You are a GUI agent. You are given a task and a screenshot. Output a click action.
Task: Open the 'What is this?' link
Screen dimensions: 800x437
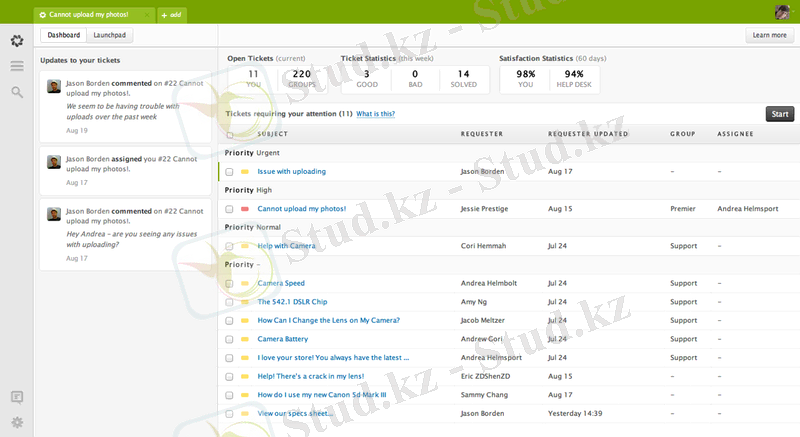(376, 114)
